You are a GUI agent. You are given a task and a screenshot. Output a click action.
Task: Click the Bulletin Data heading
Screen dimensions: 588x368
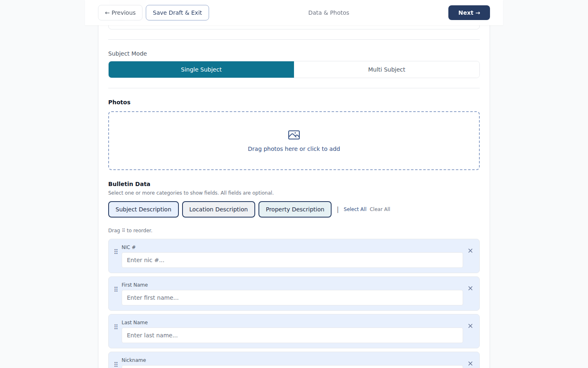coord(129,184)
